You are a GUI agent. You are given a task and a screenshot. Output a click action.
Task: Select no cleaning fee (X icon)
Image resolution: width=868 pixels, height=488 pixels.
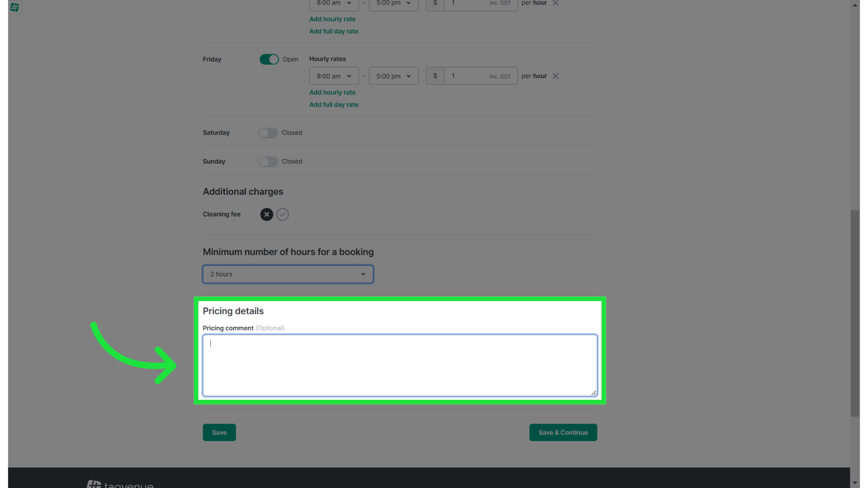point(267,214)
